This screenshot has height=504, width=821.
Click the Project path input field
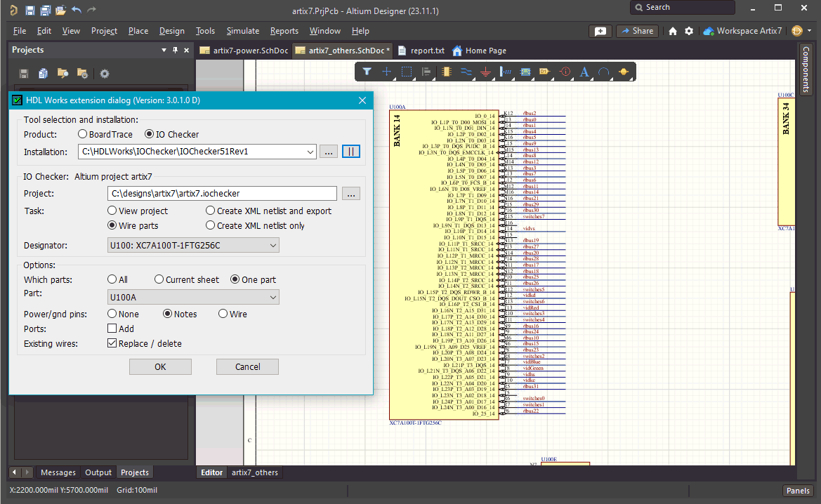pos(223,194)
